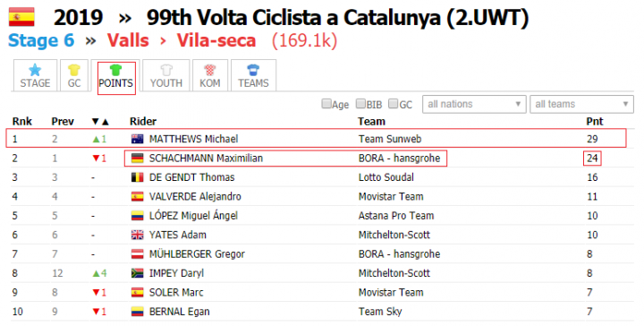Switch to the POINTS green jersey tab

point(116,78)
